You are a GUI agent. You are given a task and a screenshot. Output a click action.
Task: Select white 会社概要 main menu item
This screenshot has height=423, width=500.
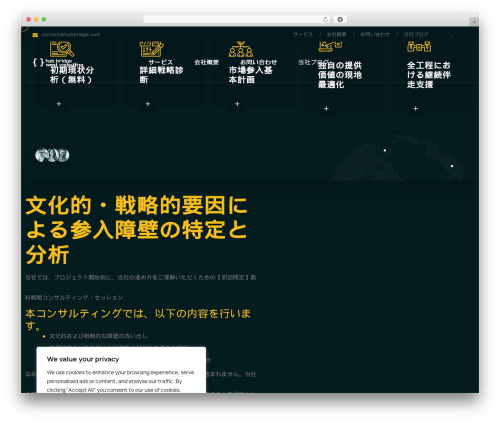tap(206, 62)
